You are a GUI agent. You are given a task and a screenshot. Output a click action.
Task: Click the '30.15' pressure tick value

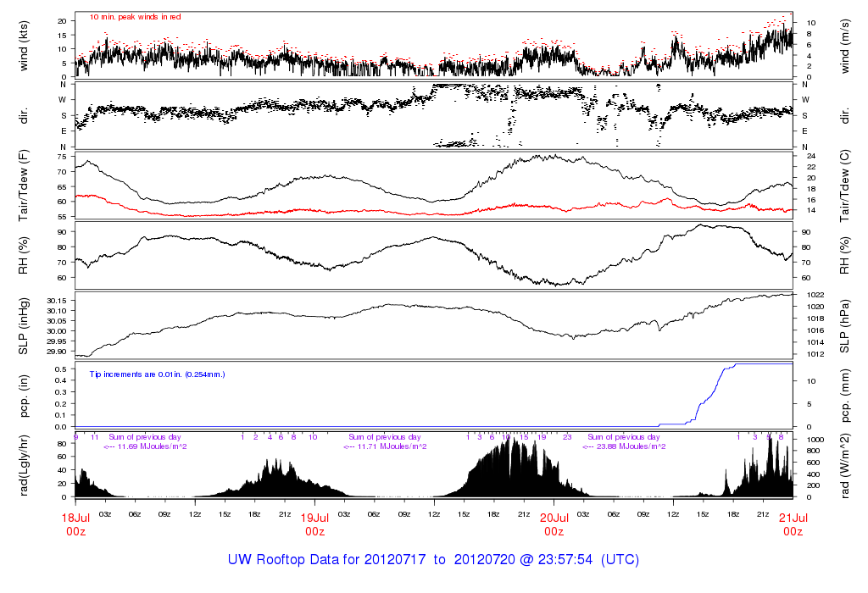click(57, 301)
